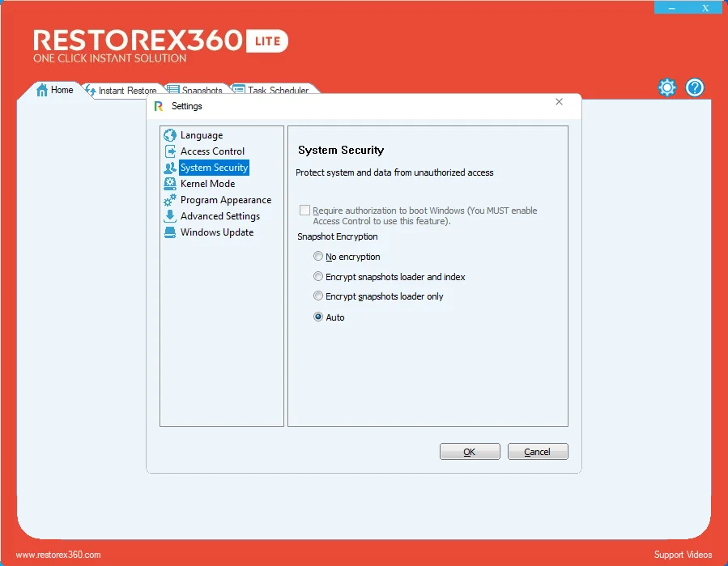728x566 pixels.
Task: Open the Support Videos link
Action: click(683, 555)
